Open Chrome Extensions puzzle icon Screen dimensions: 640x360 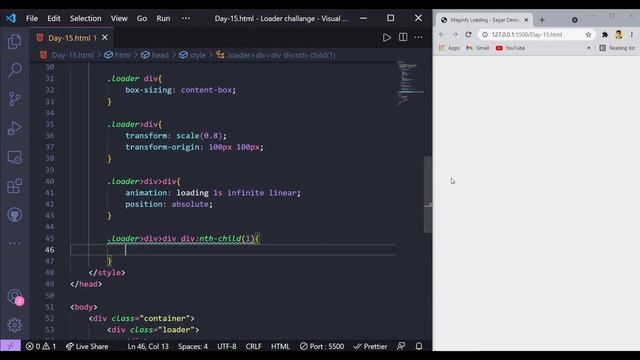(x=605, y=35)
